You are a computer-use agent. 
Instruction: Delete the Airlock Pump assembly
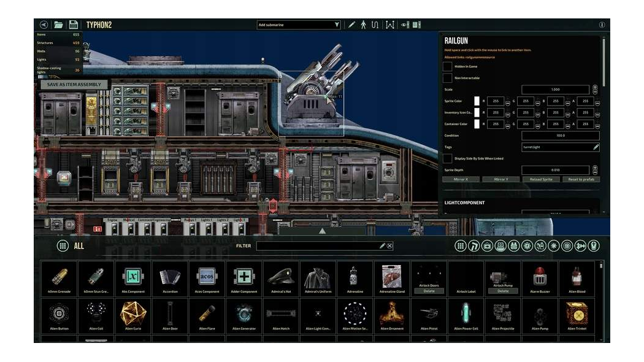point(503,291)
